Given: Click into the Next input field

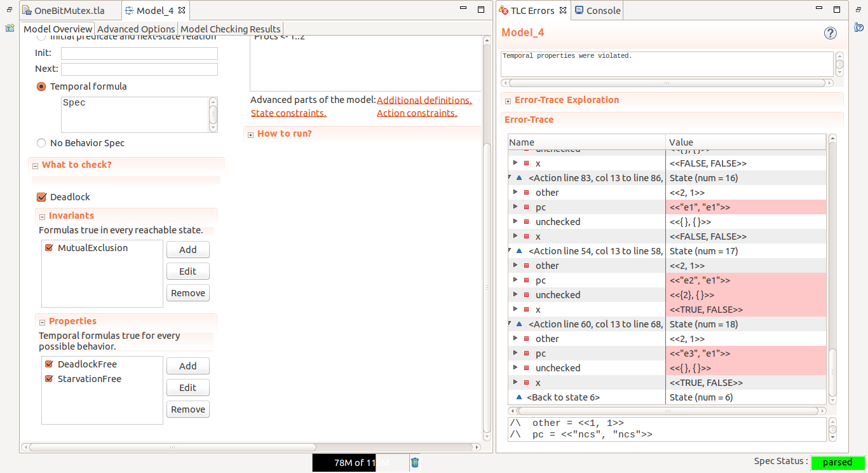Looking at the screenshot, I should tap(139, 69).
